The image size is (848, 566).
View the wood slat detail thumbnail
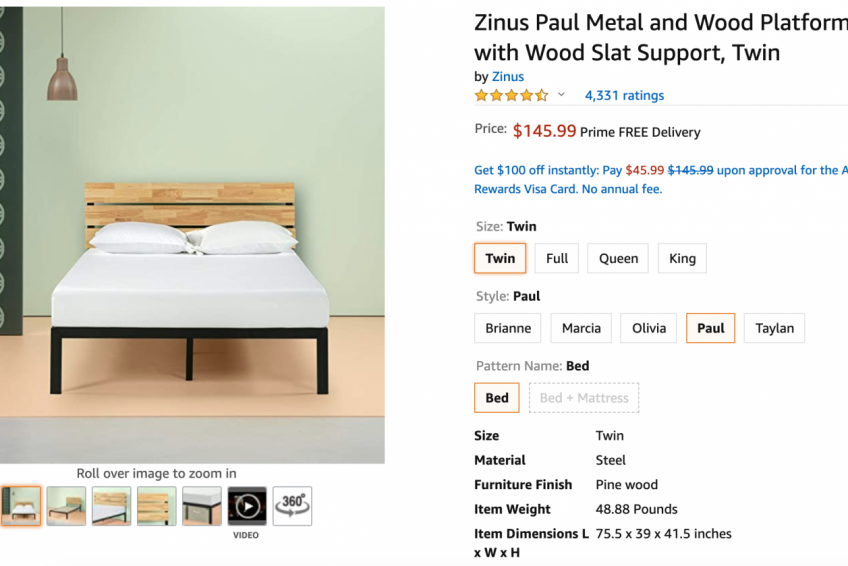click(x=157, y=506)
